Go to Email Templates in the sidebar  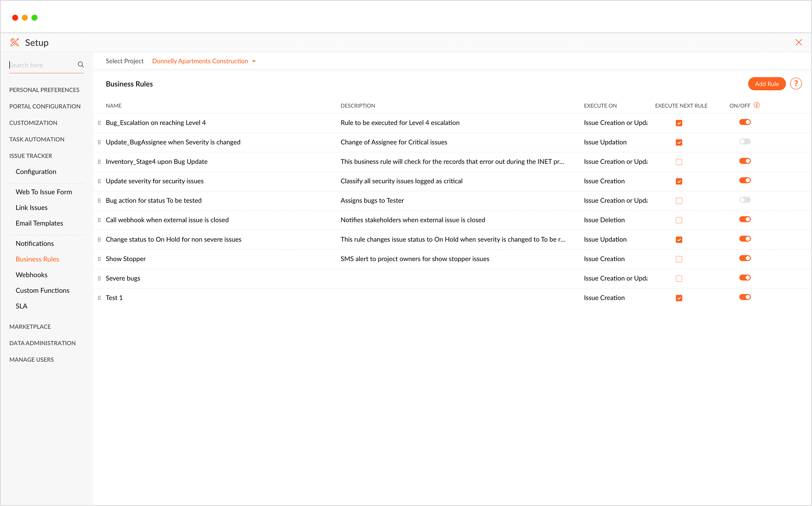[39, 223]
